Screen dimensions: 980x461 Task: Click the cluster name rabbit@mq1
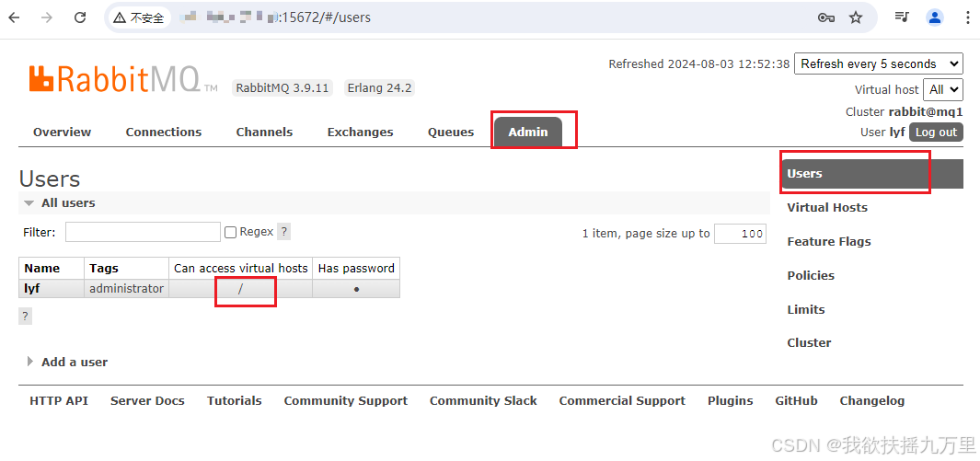tap(926, 112)
